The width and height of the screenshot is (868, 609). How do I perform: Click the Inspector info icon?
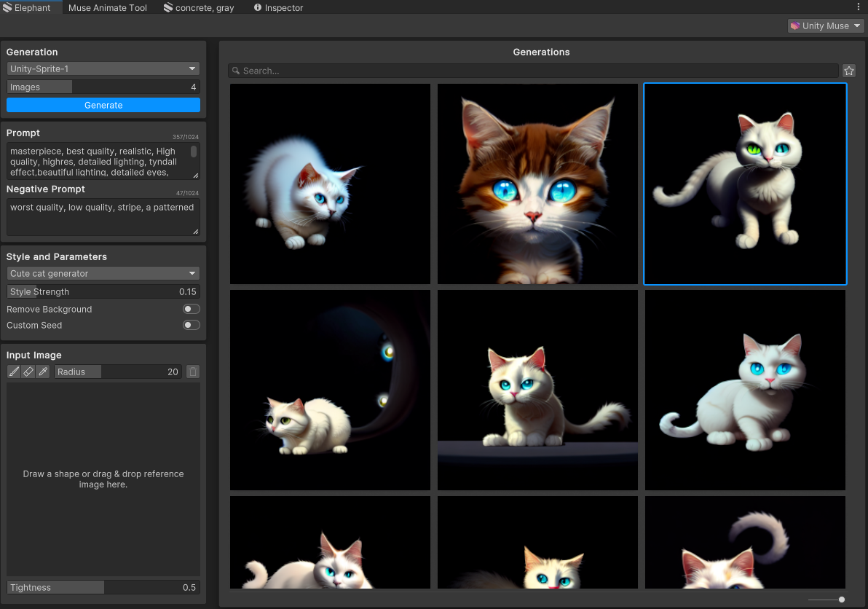click(257, 7)
